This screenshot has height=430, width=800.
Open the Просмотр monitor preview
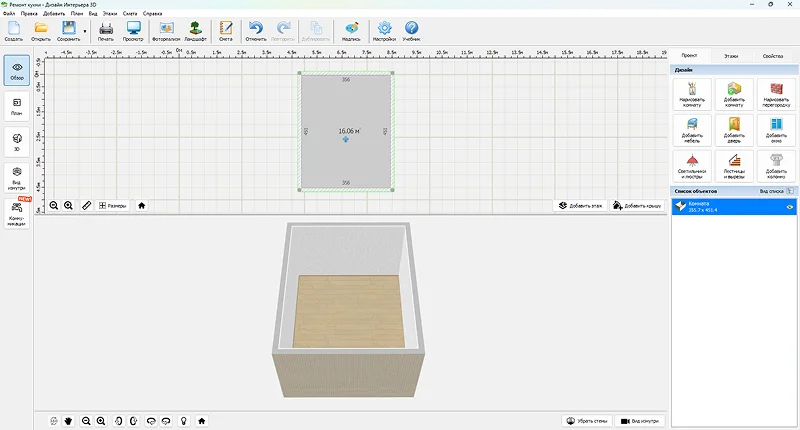coord(133,31)
